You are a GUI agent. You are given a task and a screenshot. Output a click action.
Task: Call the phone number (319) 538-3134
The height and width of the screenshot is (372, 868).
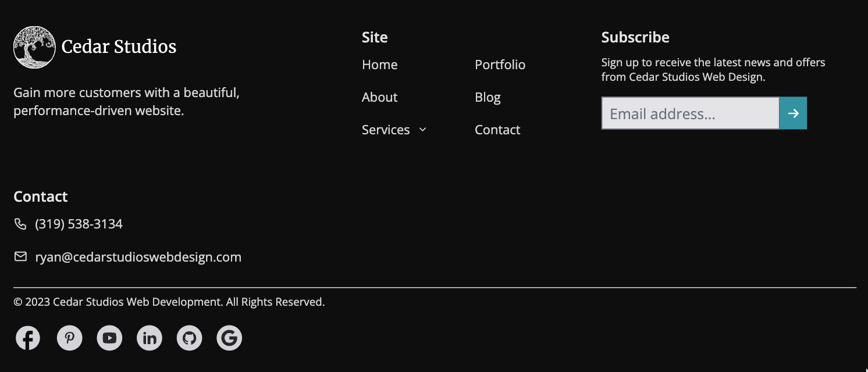coord(79,224)
